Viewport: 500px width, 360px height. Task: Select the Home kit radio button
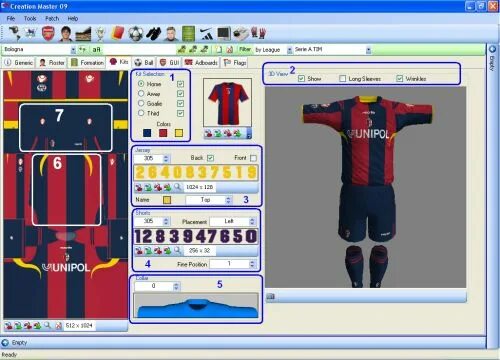[141, 84]
